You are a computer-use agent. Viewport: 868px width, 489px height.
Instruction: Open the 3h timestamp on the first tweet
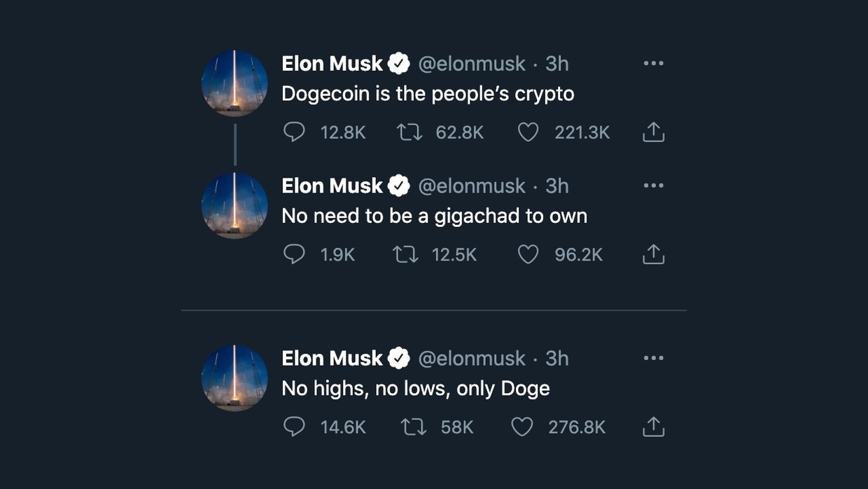point(557,64)
